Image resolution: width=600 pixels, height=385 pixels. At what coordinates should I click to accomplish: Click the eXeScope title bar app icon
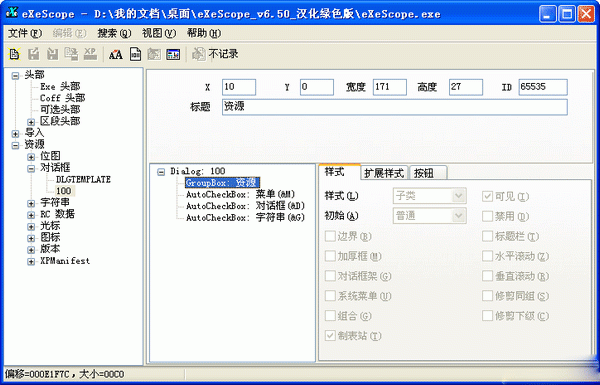(x=12, y=13)
